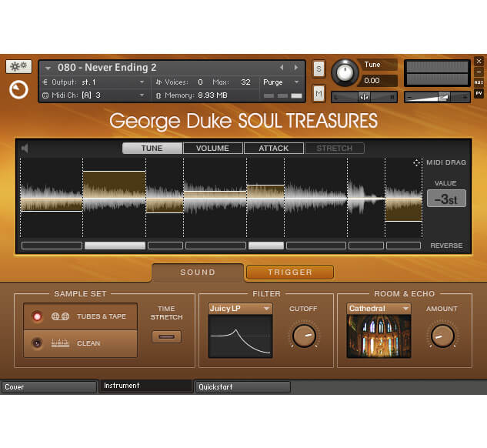Toggle the Time Stretch switch
487x448 pixels.
click(166, 337)
